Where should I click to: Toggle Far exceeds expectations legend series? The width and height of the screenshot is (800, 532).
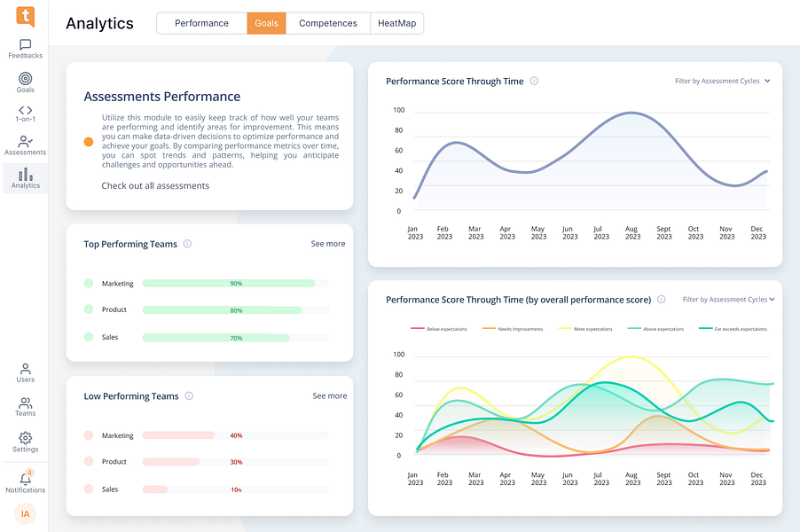pyautogui.click(x=733, y=329)
